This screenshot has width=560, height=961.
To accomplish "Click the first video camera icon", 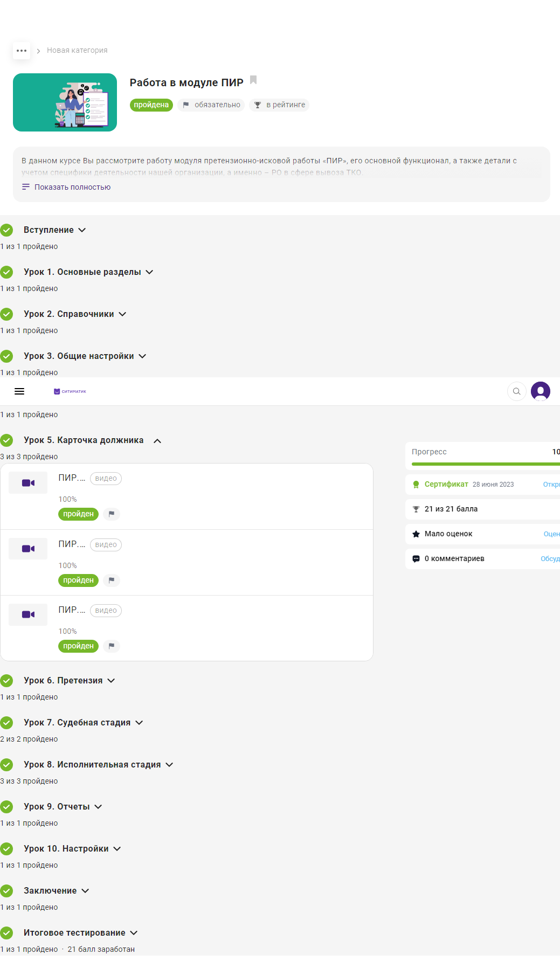I will tap(28, 483).
